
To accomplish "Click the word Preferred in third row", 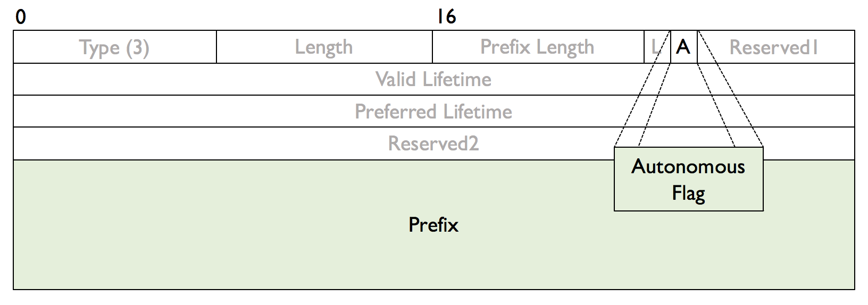I will [396, 112].
